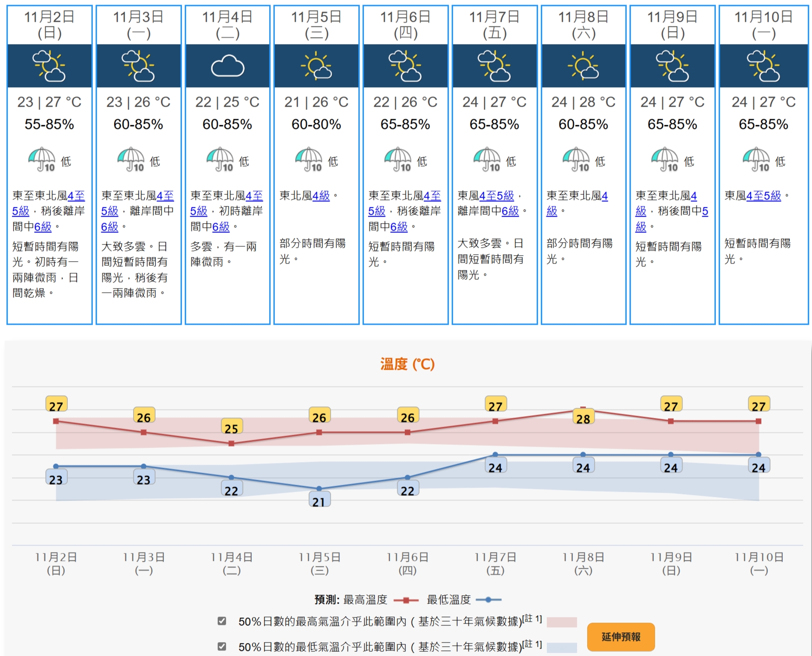The height and width of the screenshot is (656, 812).
Task: Open the 4至5級 wind link for 11月10日
Action: point(764,196)
